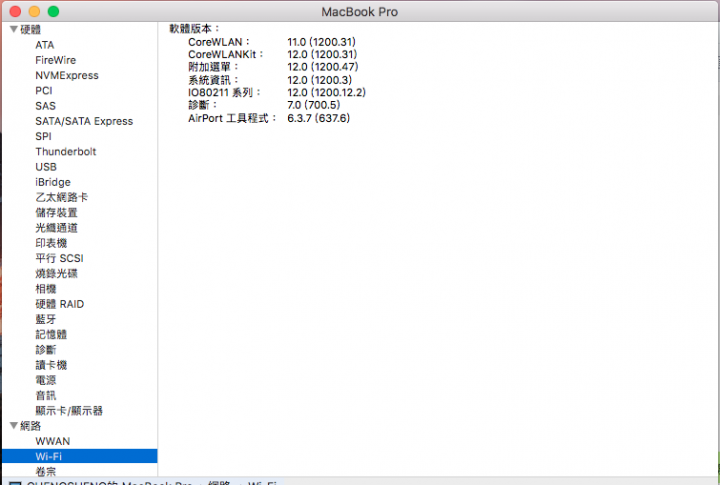
Task: Click the 網路 section heading
Action: coord(31,426)
